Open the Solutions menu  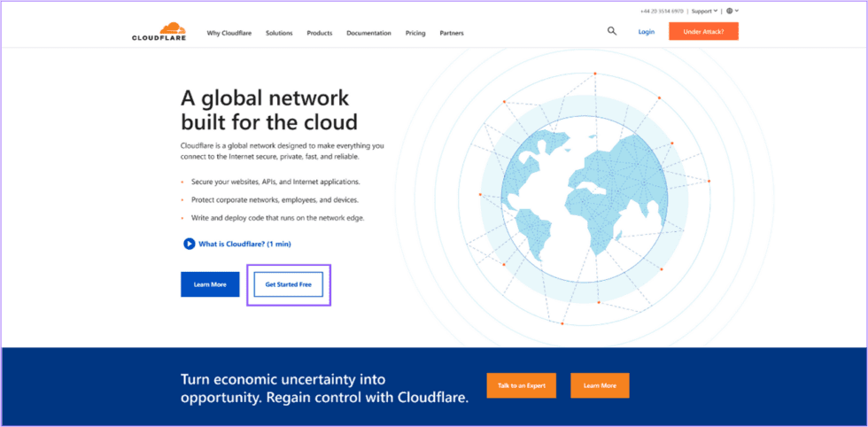[279, 33]
